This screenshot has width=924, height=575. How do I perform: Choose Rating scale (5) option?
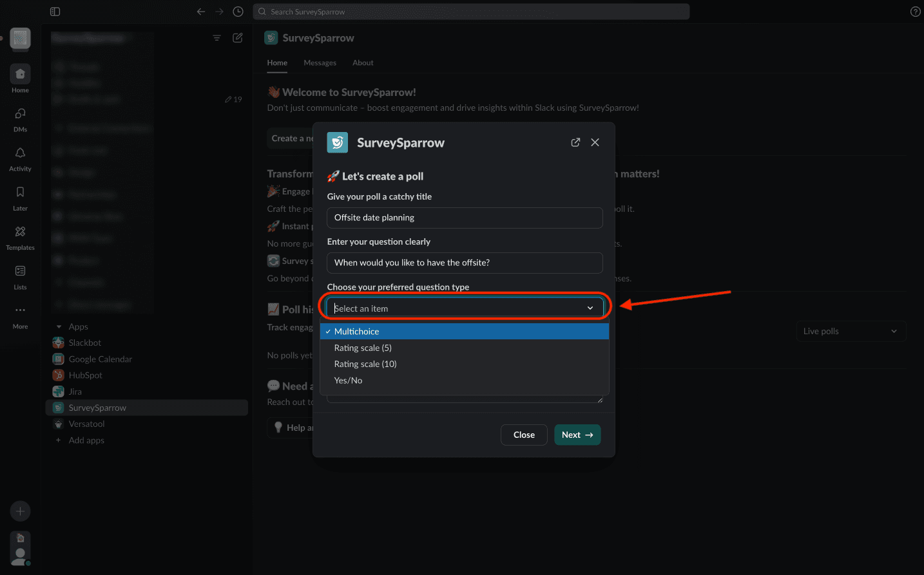[x=363, y=348]
